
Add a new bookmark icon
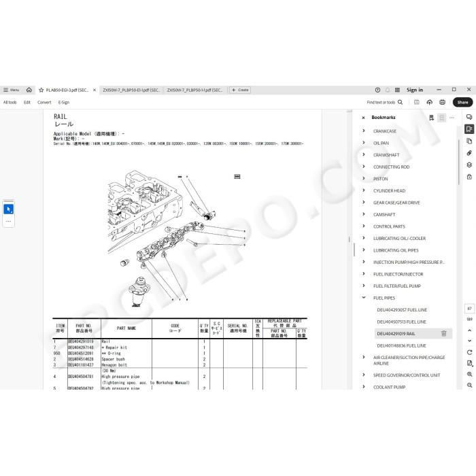pyautogui.click(x=431, y=118)
